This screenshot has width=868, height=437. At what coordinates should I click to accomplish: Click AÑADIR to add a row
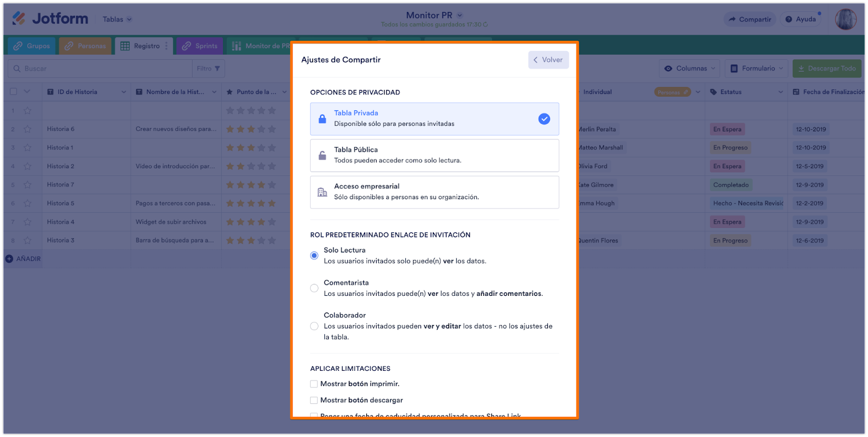(23, 259)
